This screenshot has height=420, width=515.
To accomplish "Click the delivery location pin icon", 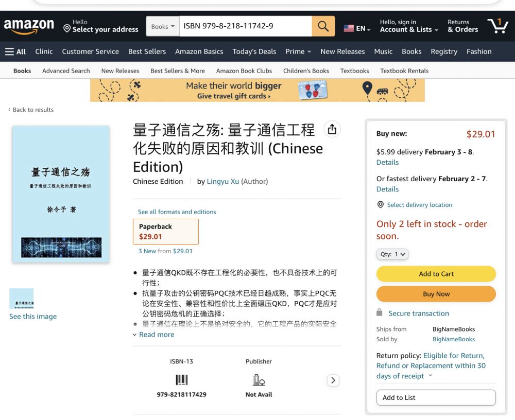I will click(381, 204).
